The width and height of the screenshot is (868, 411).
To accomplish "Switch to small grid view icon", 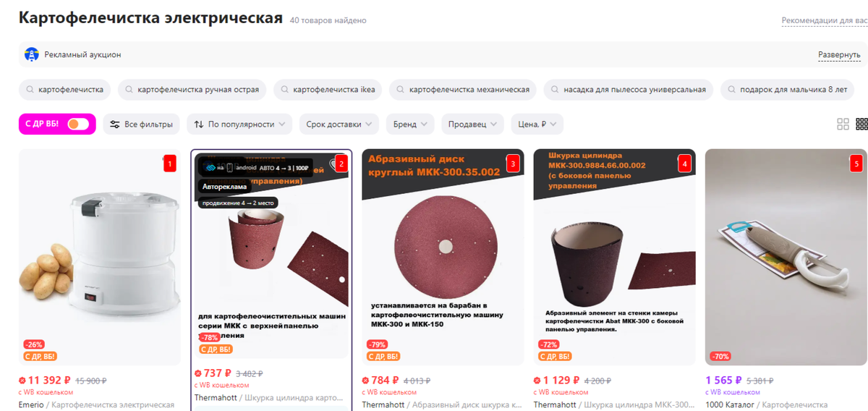I will (861, 124).
